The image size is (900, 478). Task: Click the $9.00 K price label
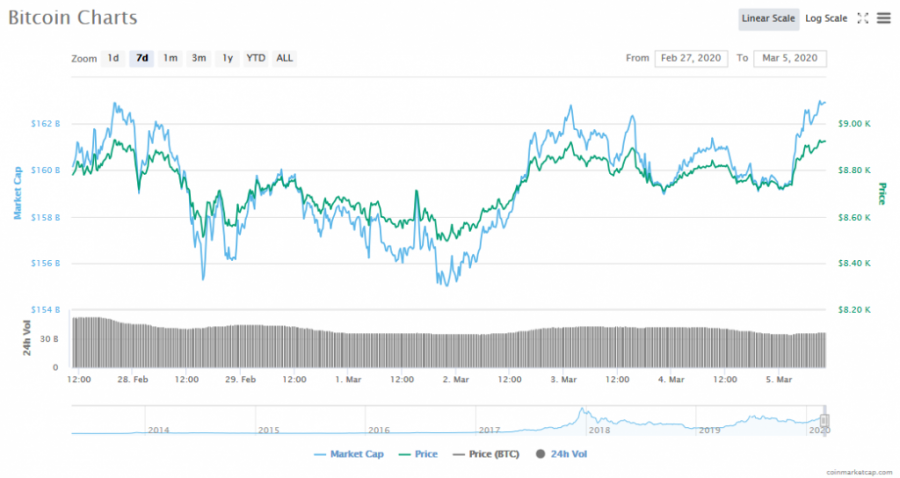854,123
